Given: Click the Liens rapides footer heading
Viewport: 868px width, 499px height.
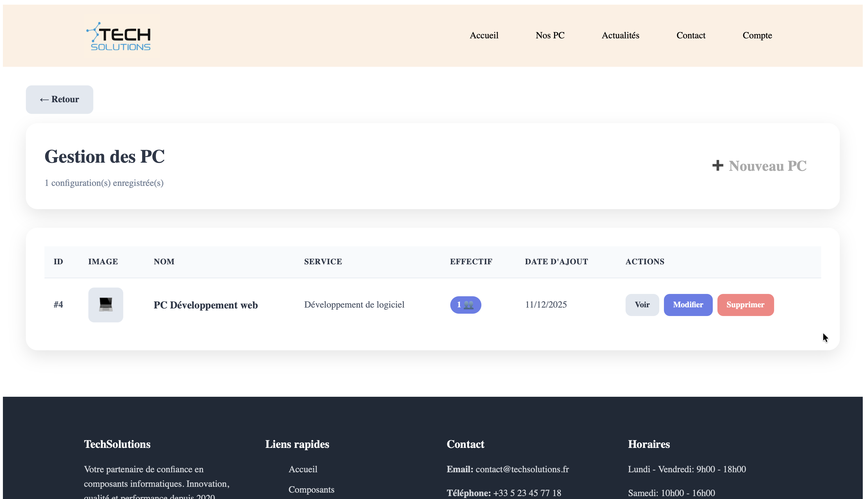Looking at the screenshot, I should click(297, 444).
